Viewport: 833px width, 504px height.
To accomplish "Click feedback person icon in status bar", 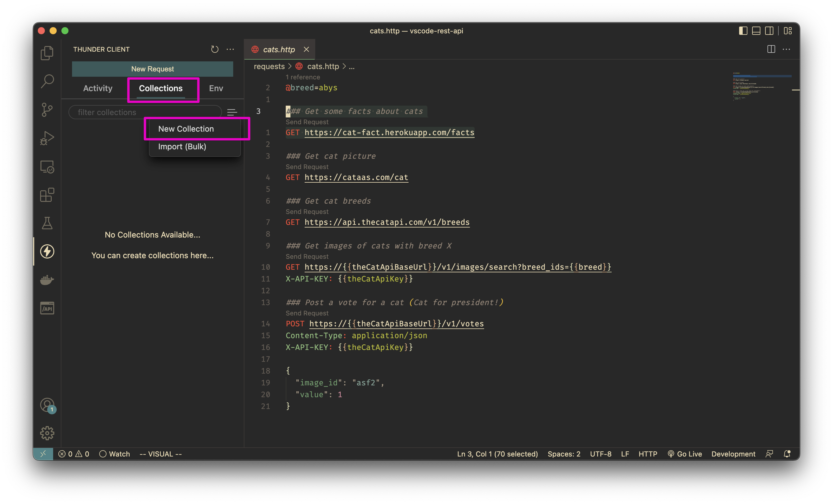I will click(769, 454).
